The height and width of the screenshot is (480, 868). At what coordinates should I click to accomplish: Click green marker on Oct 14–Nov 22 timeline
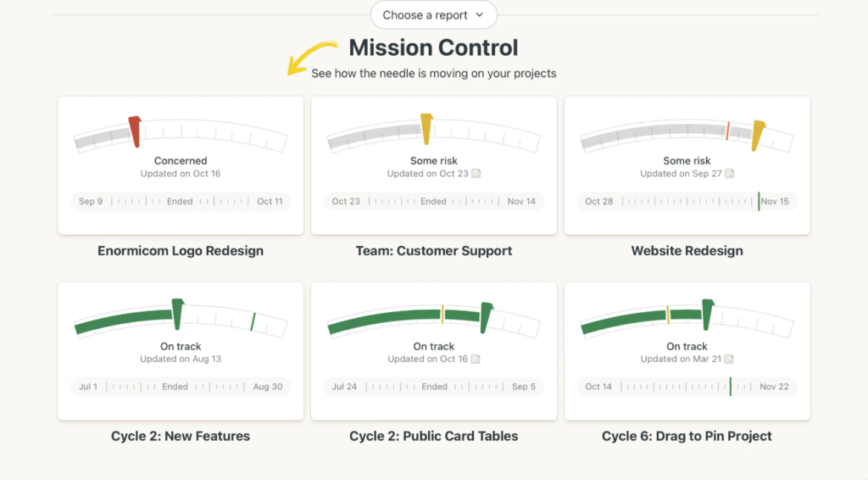tap(730, 387)
